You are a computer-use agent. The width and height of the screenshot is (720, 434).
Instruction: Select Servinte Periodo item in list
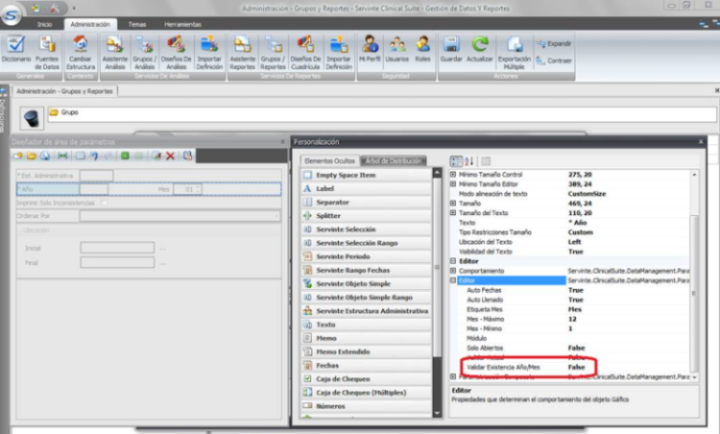pyautogui.click(x=344, y=257)
